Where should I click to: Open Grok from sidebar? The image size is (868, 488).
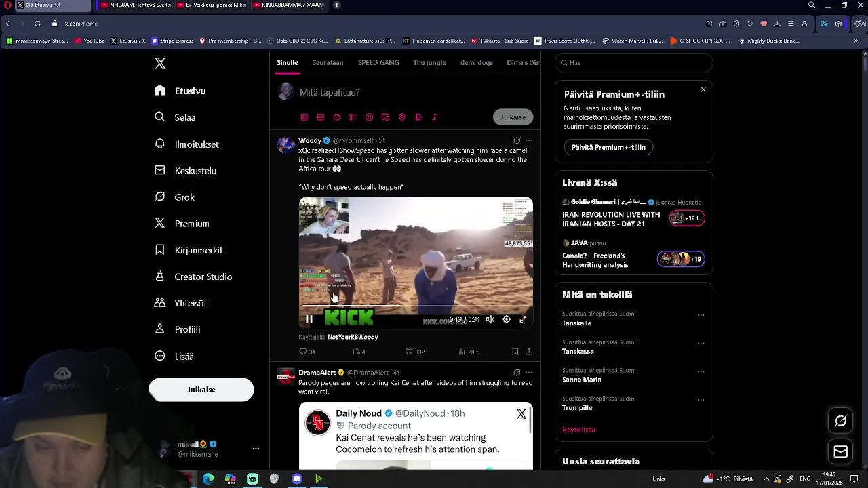click(174, 197)
